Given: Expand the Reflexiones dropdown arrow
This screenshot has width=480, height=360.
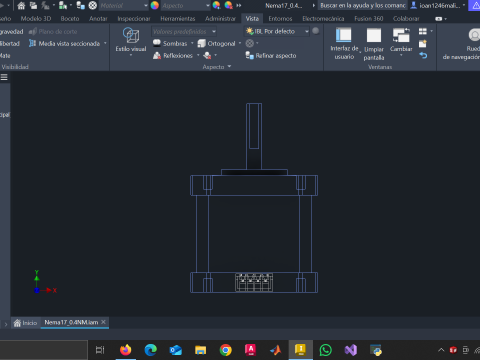Looking at the screenshot, I should (x=198, y=55).
